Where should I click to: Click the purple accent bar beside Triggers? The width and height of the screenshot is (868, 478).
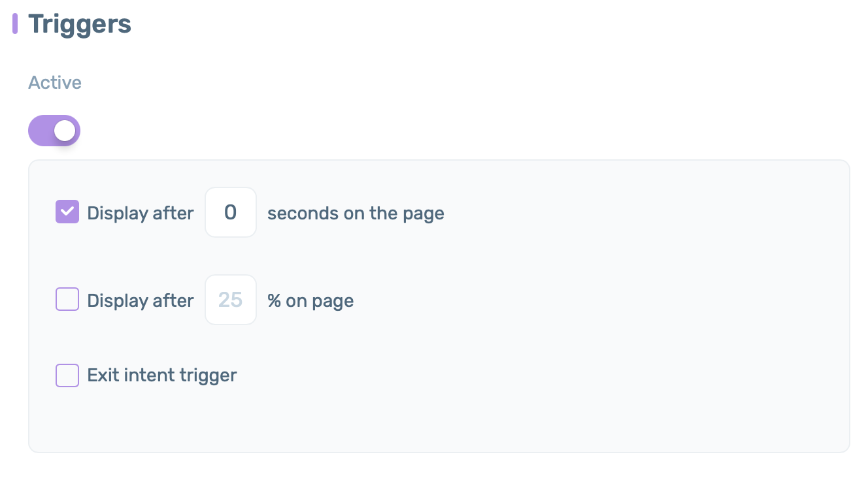click(15, 24)
